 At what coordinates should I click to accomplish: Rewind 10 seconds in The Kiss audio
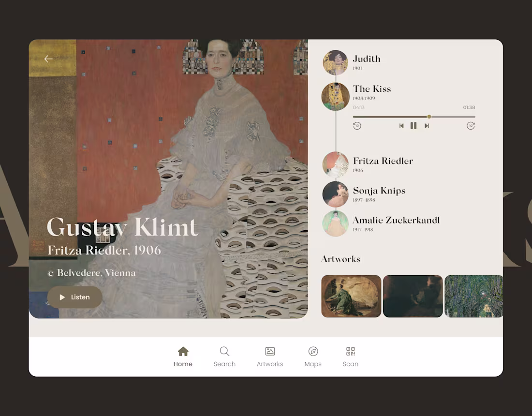coord(357,126)
